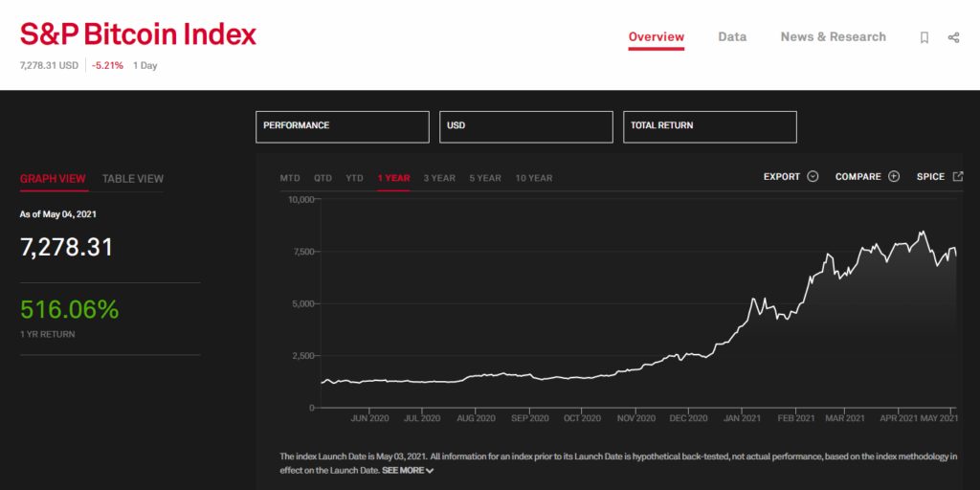This screenshot has width=980, height=490.
Task: Click the FEB 2021 axis label
Action: (x=795, y=417)
